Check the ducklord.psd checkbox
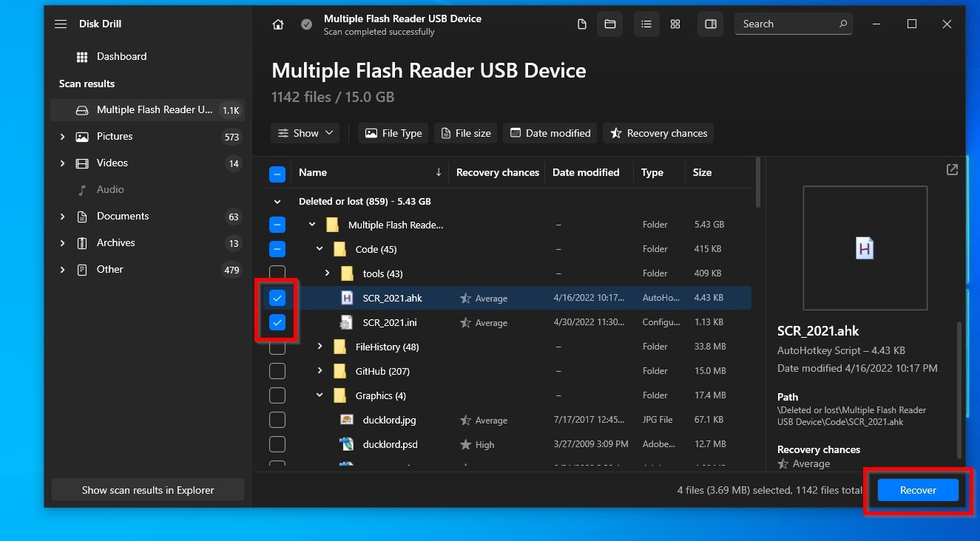 pyautogui.click(x=277, y=444)
